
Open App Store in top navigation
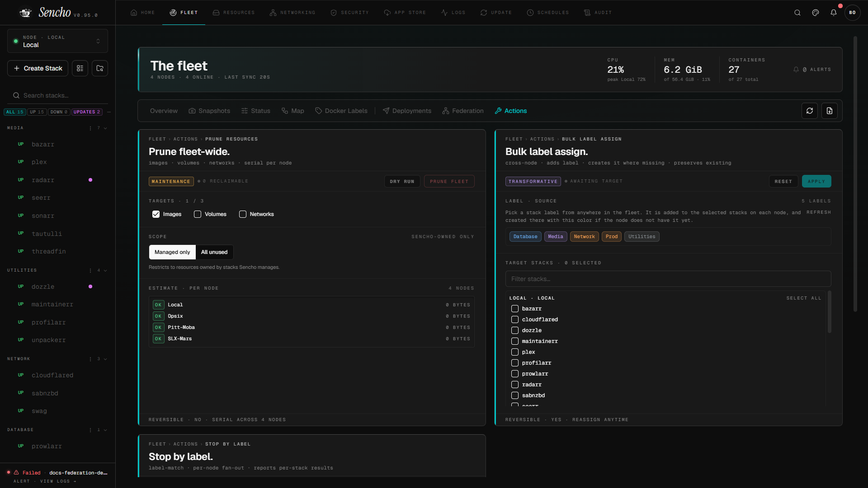tap(405, 13)
